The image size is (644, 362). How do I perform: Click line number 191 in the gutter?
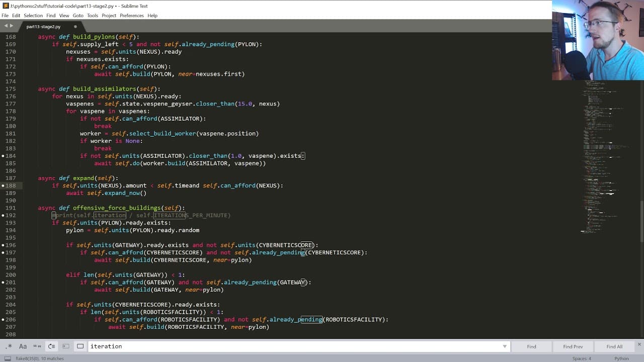pyautogui.click(x=11, y=208)
